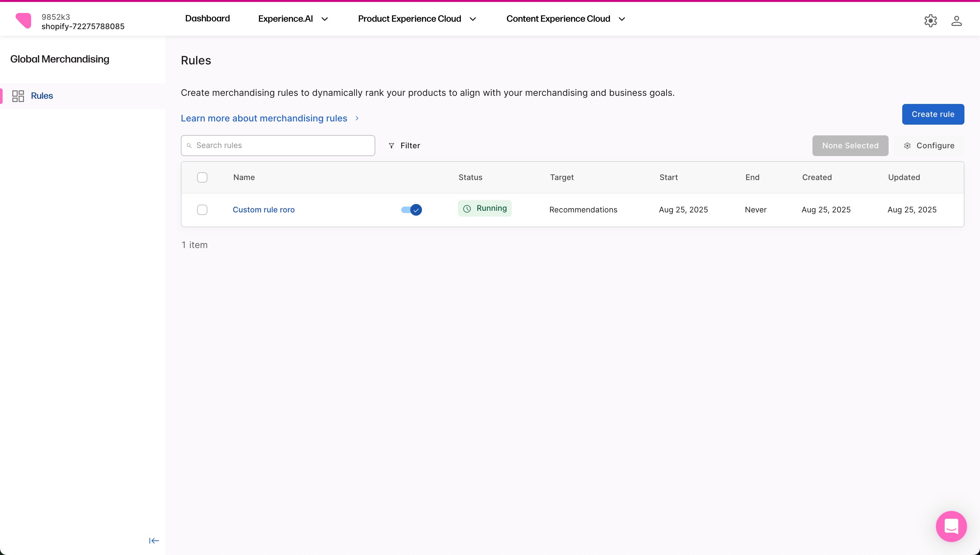980x555 pixels.
Task: Click the pink Nosto logo
Action: click(24, 21)
